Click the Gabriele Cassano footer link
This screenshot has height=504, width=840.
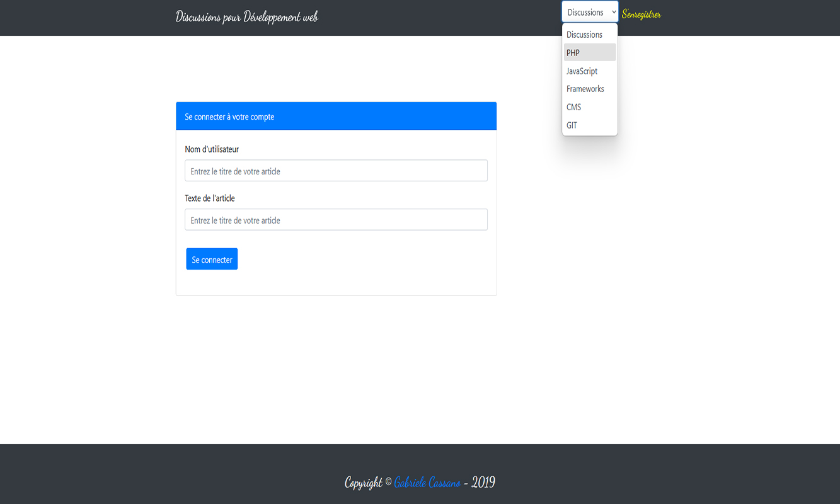(427, 482)
